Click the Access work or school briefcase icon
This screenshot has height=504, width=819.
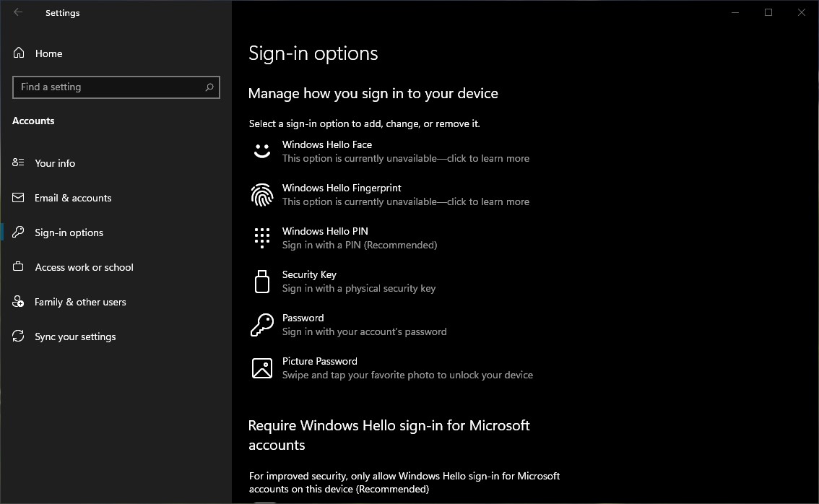[18, 266]
